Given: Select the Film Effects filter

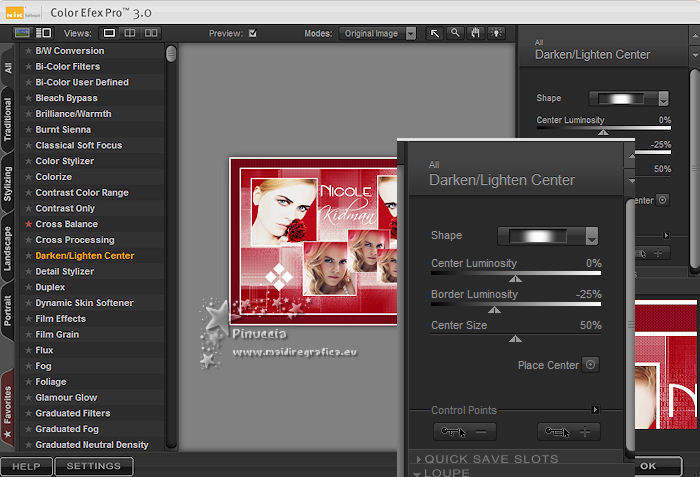Looking at the screenshot, I should coord(61,319).
